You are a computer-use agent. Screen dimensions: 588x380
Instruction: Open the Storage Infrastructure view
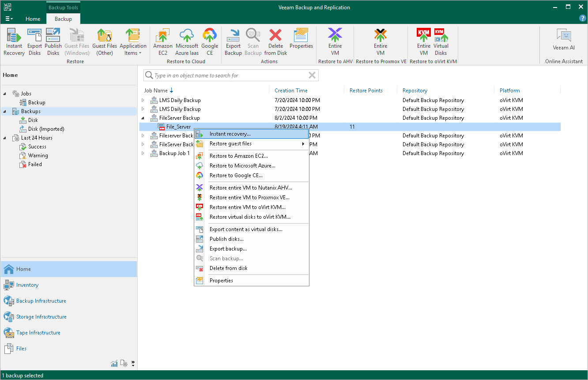click(69, 317)
